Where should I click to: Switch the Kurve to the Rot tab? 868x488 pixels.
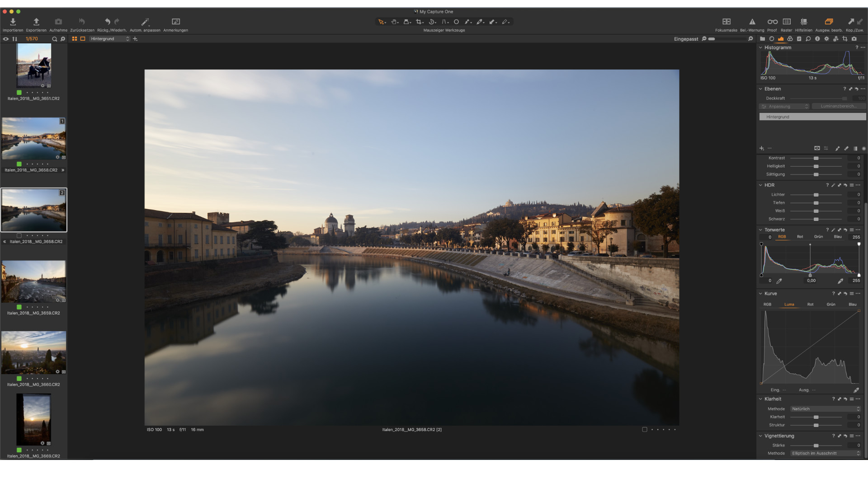point(810,305)
